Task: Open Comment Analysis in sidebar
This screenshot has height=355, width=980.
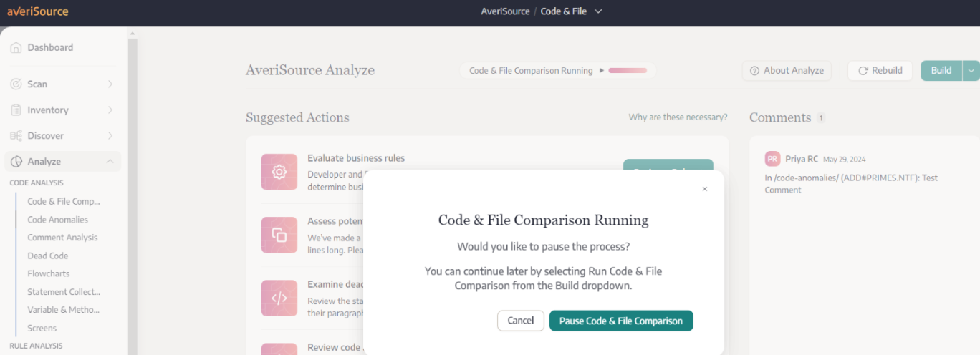Action: coord(62,238)
